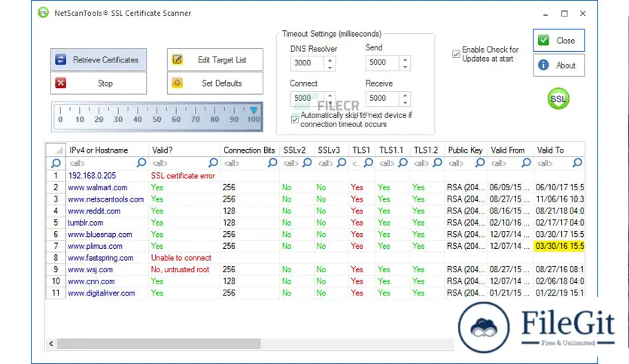
Task: Click the NetScanTools title bar app icon
Action: tap(43, 13)
